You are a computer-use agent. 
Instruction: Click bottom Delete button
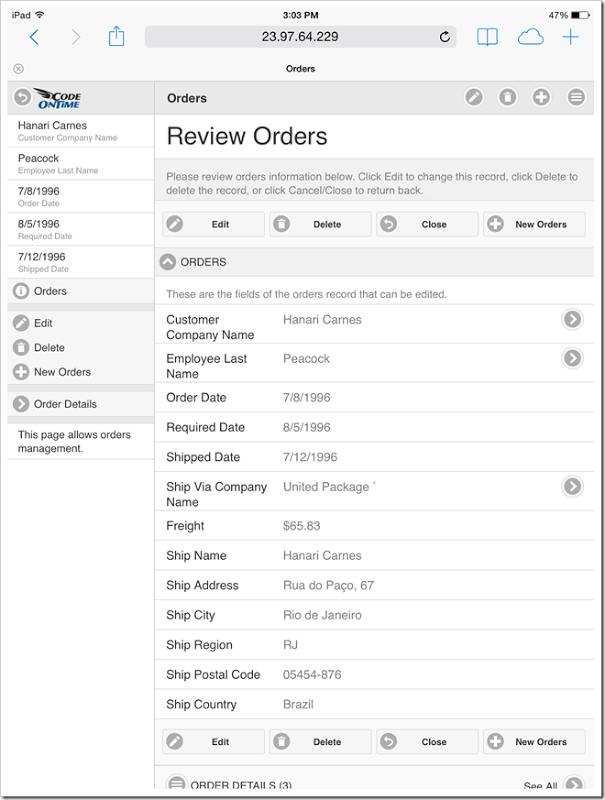point(320,741)
